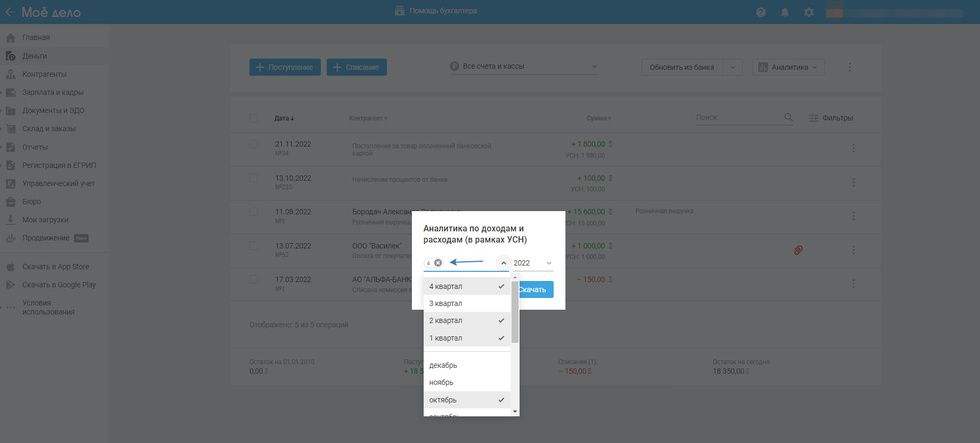
Task: Open three-dot menu for the 21.11.2022 row
Action: [x=854, y=148]
